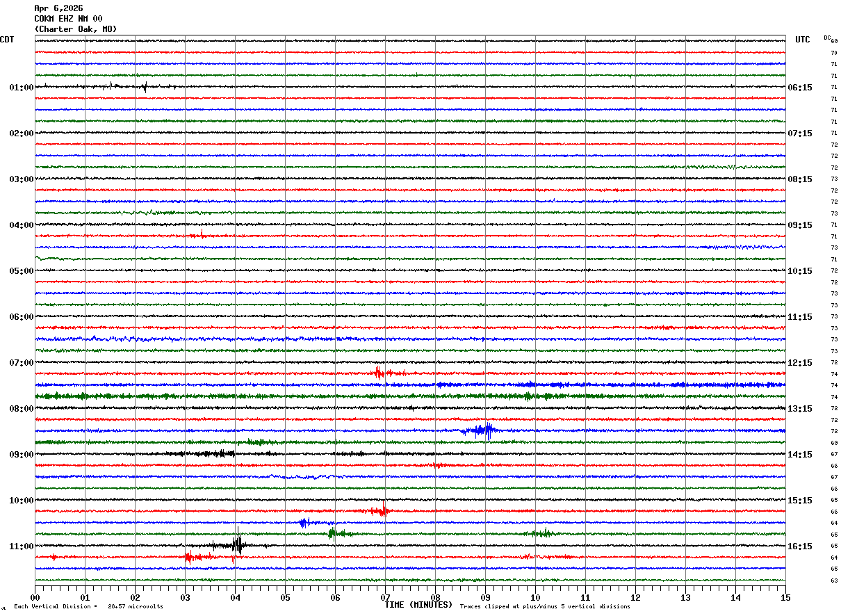Image resolution: width=841 pixels, height=616 pixels.
Task: Click the DC value '63' at column bottom
Action: pos(834,581)
